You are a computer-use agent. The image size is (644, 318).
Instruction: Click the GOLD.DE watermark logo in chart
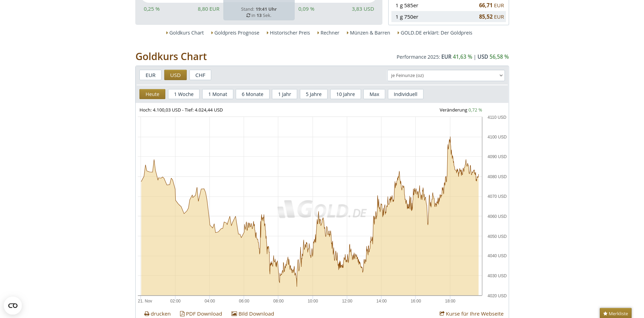tap(322, 210)
